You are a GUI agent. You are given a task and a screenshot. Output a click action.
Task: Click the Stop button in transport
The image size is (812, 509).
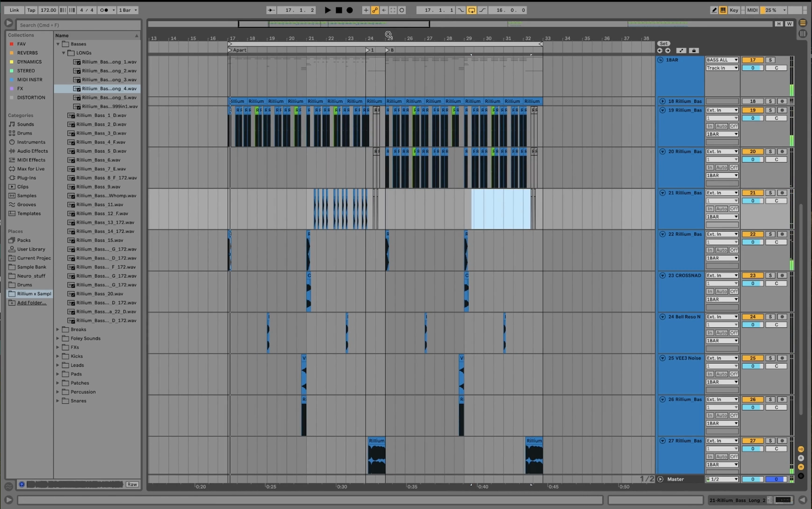coord(339,10)
